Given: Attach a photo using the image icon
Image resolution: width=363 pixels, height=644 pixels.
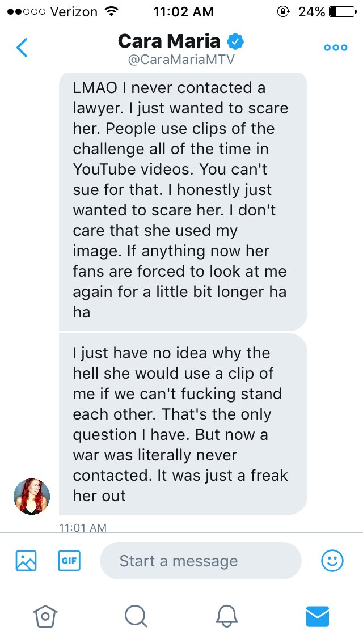Looking at the screenshot, I should (26, 561).
